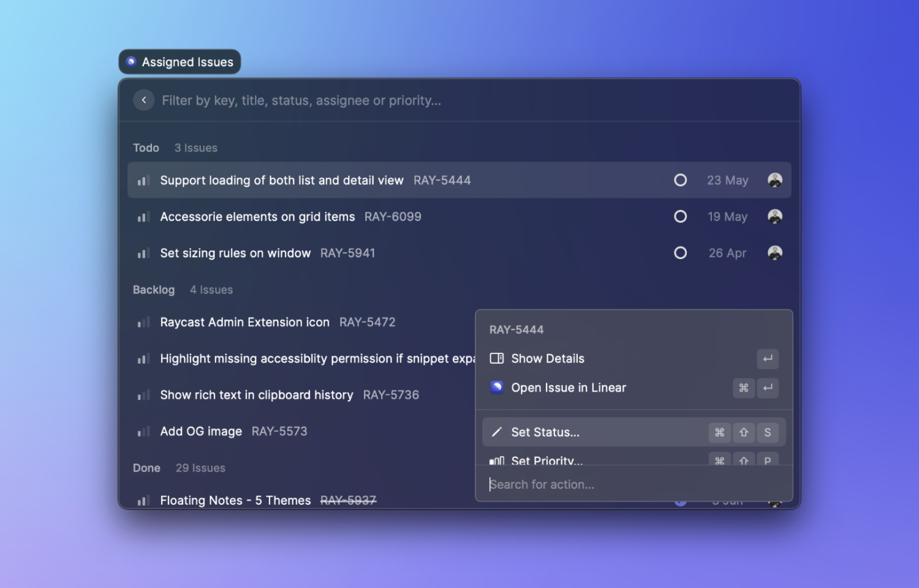Click the RAY-5573 issue key

coord(279,431)
